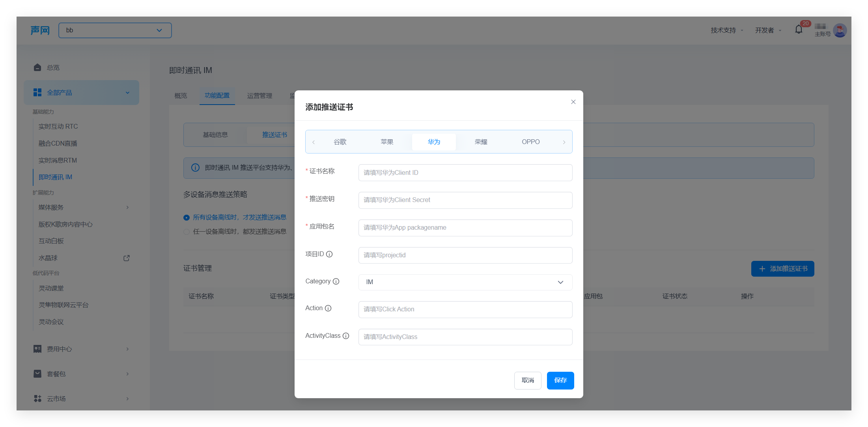The width and height of the screenshot is (868, 427).
Task: Click the 推送密钥 input field
Action: (465, 200)
